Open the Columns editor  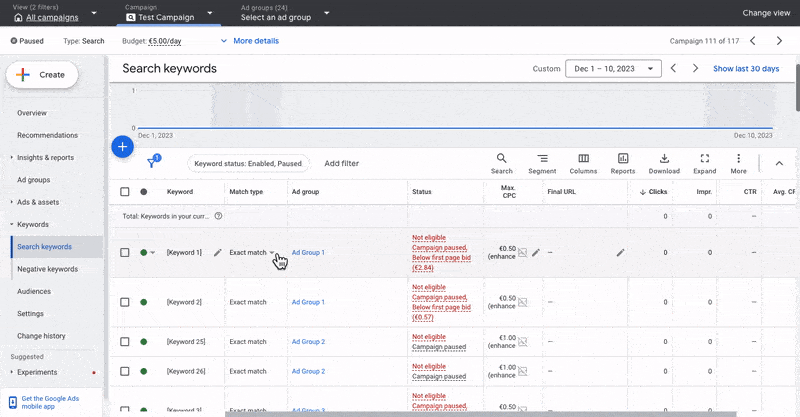click(583, 163)
